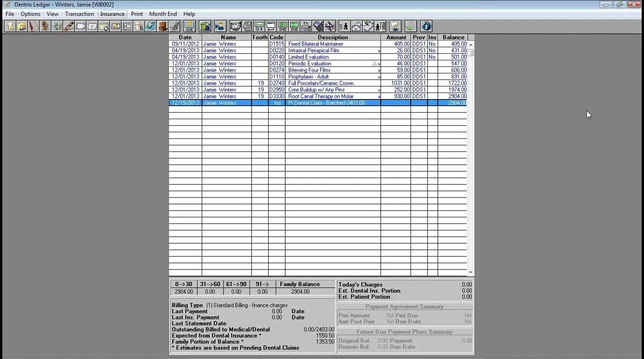Click the bank building toolbar icon
This screenshot has width=644, height=359.
tap(205, 26)
